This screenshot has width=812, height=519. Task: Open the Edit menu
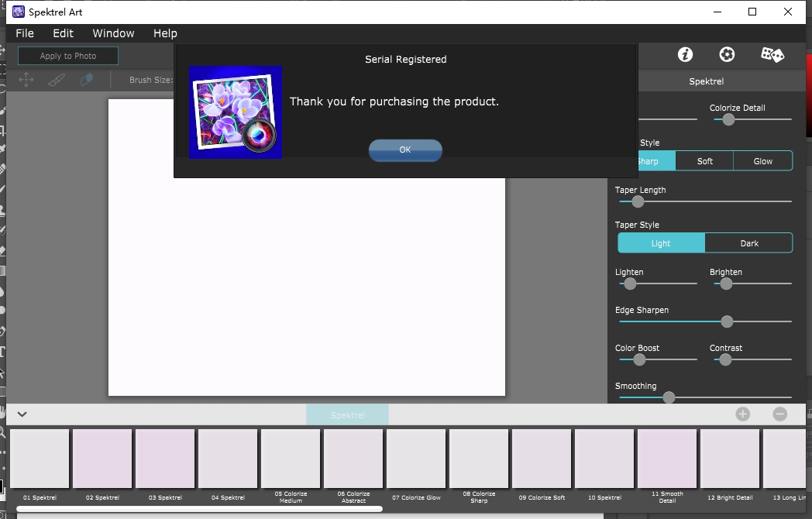[x=64, y=33]
